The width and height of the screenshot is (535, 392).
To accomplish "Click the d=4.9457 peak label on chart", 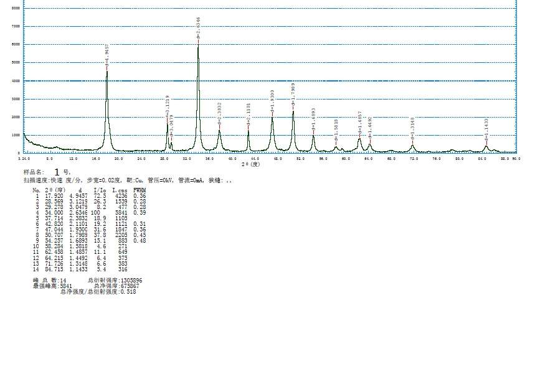I will (x=107, y=54).
